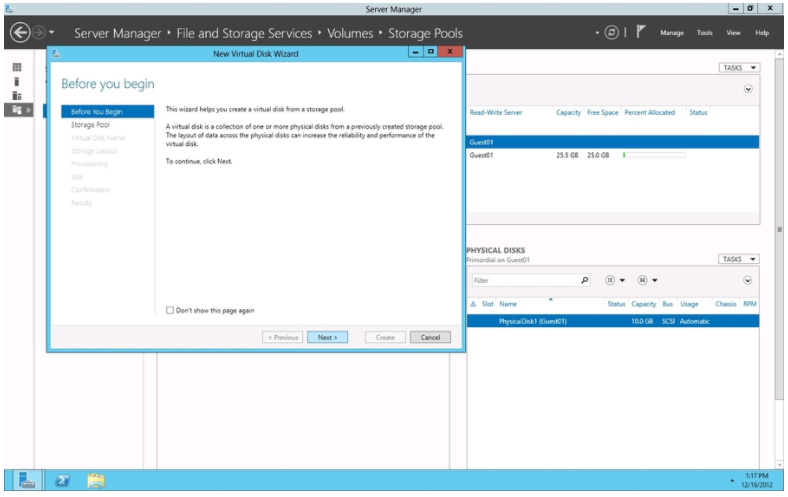The height and width of the screenshot is (497, 788).
Task: Expand the storage pools panel chevron
Action: click(x=748, y=89)
